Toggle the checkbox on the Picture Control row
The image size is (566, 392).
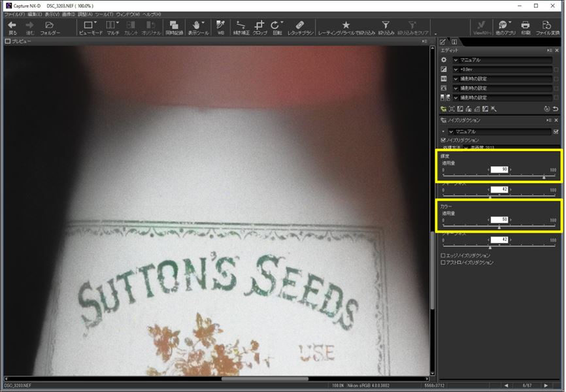pos(556,88)
